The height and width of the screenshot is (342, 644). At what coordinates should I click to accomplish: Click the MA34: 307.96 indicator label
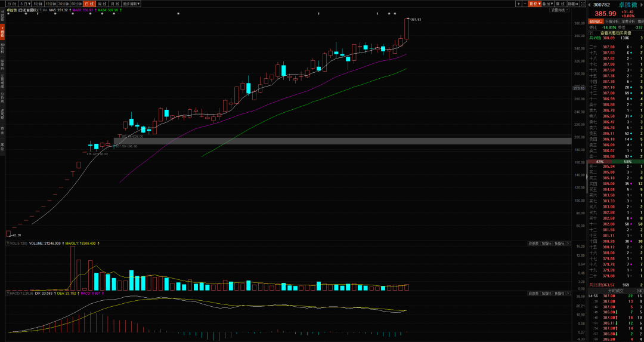point(109,10)
